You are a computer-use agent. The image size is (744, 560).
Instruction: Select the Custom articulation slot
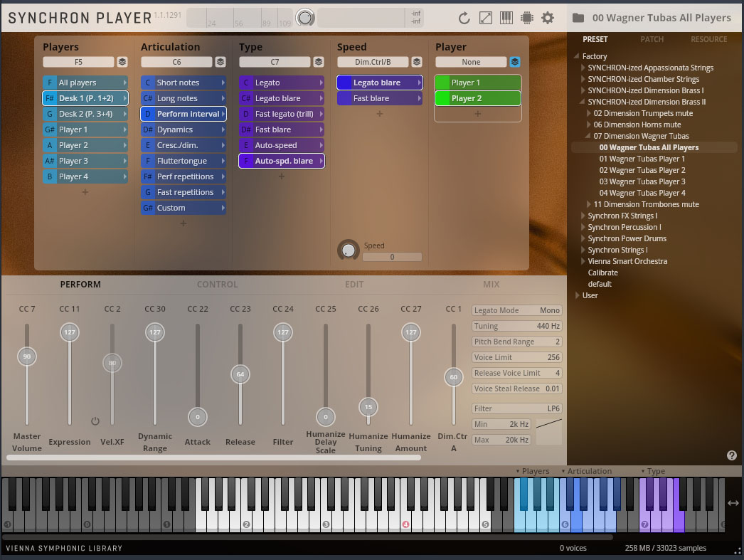click(x=183, y=208)
